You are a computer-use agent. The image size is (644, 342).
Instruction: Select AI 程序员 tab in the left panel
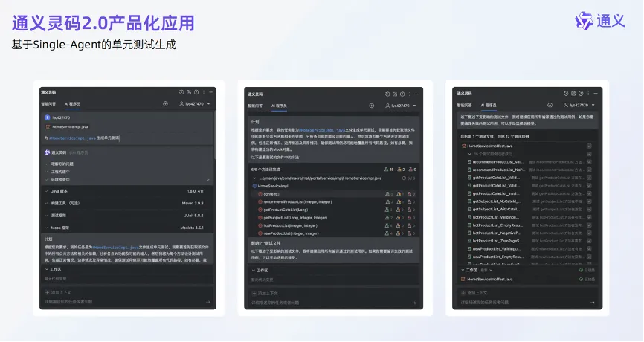[72, 104]
